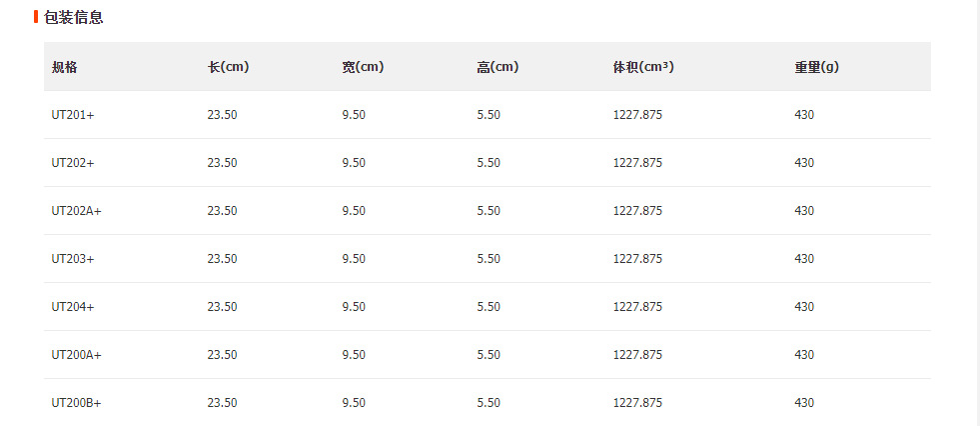Select the UT200A+ spec cell

point(77,355)
